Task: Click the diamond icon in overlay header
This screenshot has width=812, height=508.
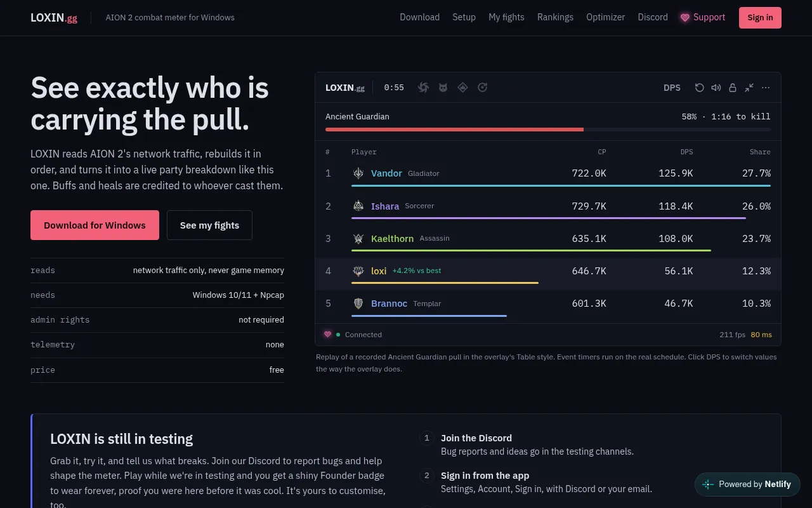Action: pyautogui.click(x=462, y=88)
